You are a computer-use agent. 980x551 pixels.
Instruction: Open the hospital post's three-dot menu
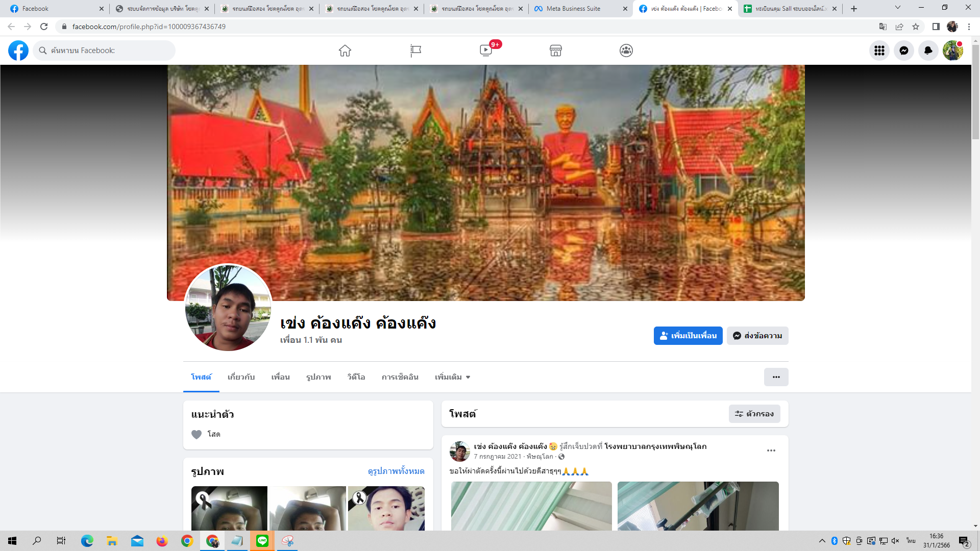coord(771,450)
